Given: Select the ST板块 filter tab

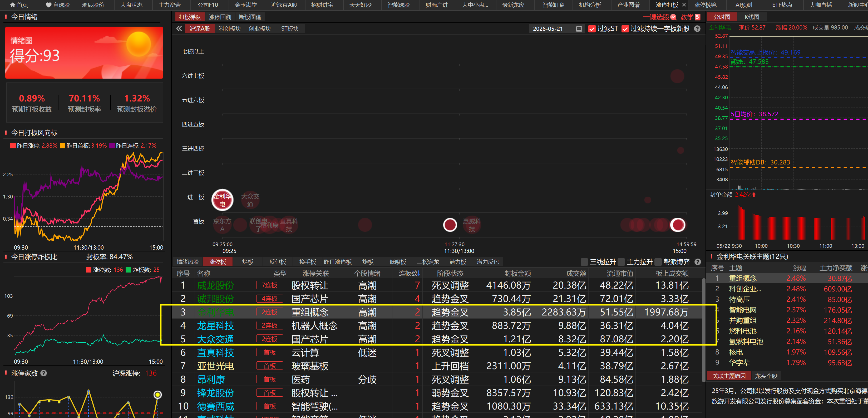Looking at the screenshot, I should 290,29.
